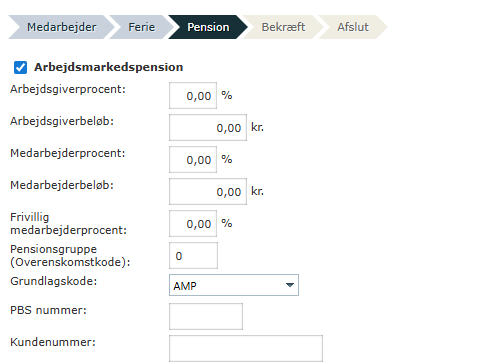485x363 pixels.
Task: Click the Kundenummer label text
Action: (53, 342)
